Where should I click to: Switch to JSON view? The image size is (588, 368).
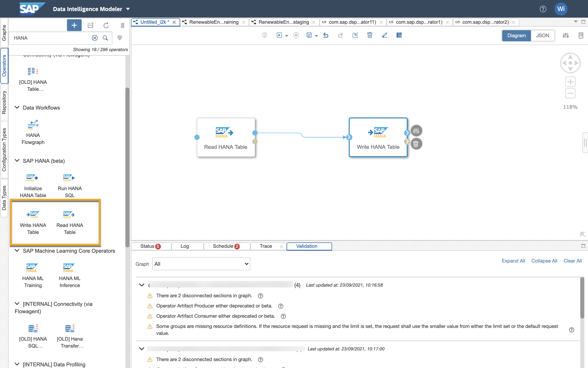click(x=542, y=36)
